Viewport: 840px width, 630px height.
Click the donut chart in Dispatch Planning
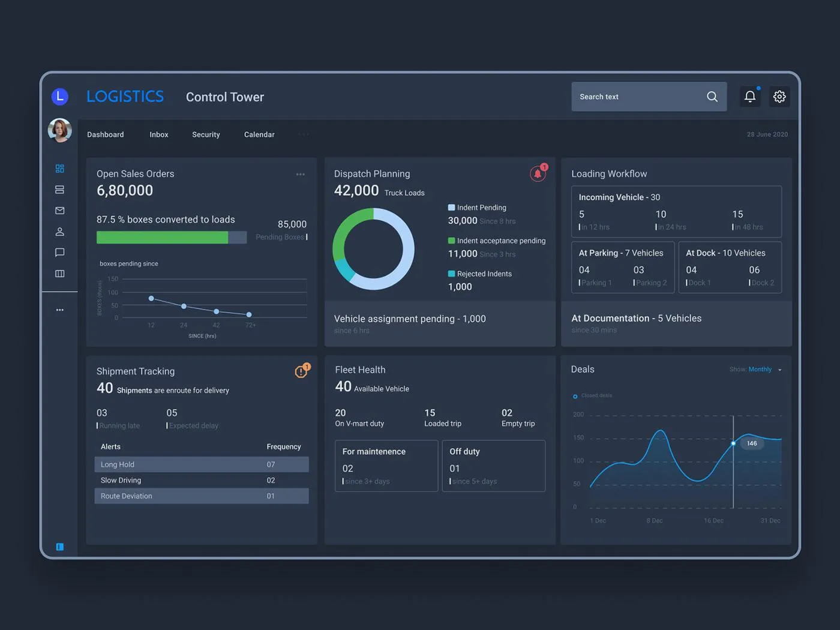(x=373, y=249)
